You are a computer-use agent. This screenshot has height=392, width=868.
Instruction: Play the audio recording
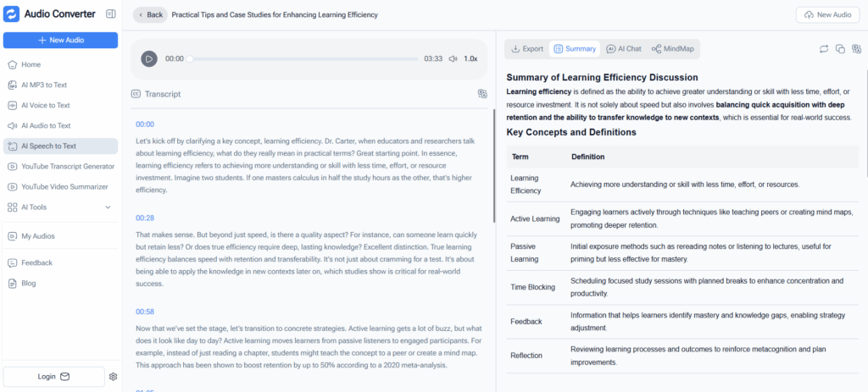tap(149, 58)
